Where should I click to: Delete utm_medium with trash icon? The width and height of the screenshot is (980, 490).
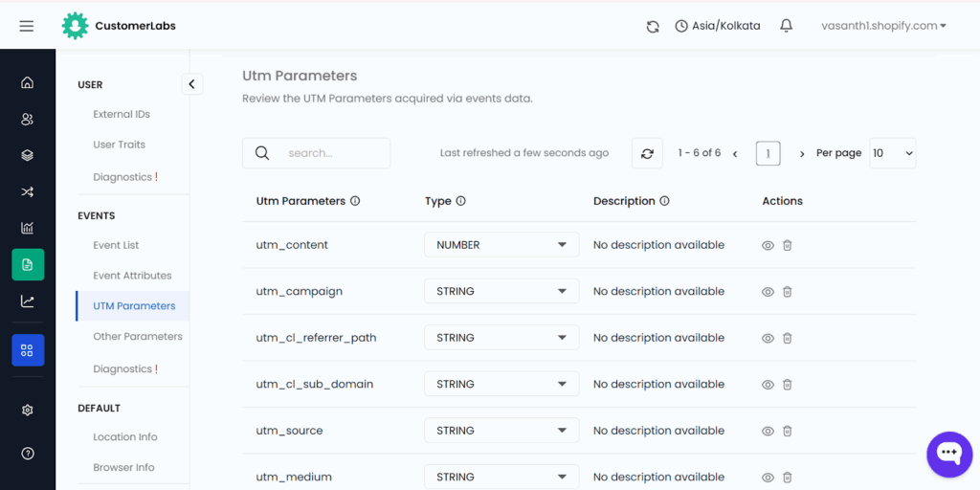[788, 477]
